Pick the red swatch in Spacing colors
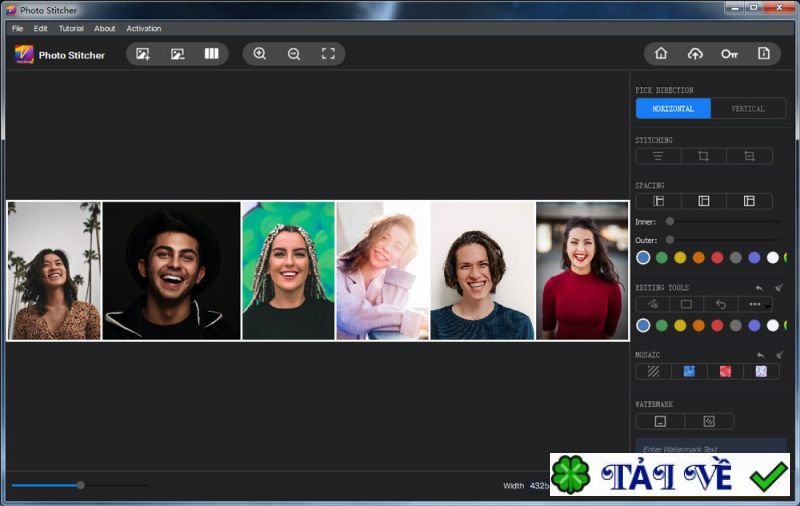800x506 pixels. 717,258
